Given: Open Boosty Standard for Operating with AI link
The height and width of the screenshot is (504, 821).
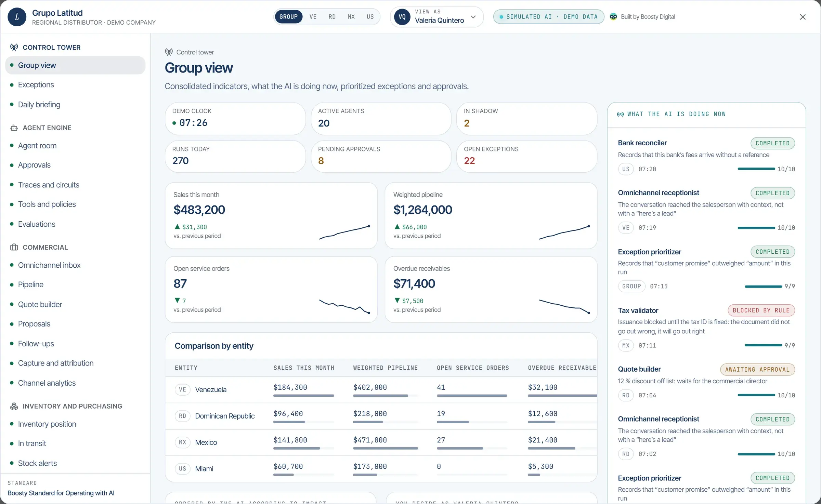Looking at the screenshot, I should [x=61, y=493].
